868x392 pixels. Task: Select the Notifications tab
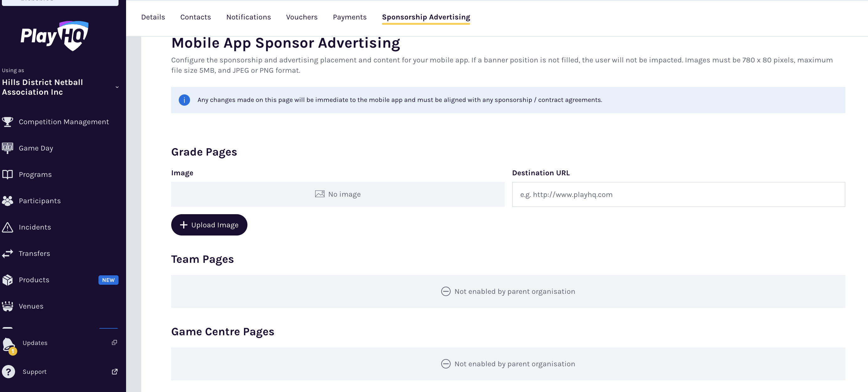tap(248, 17)
